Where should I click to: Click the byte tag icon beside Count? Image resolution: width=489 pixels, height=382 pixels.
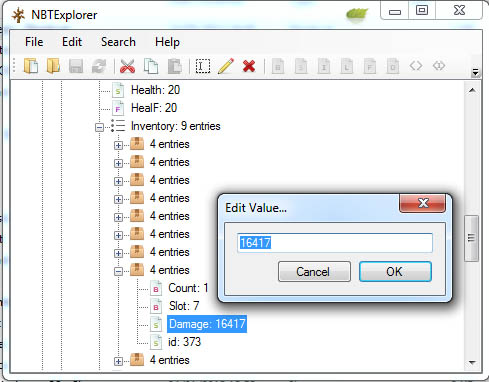point(156,288)
